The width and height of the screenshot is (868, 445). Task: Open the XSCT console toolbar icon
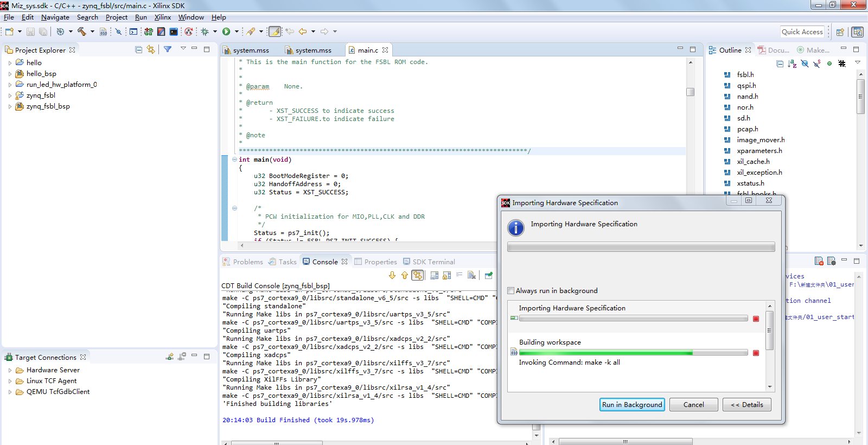pos(174,32)
